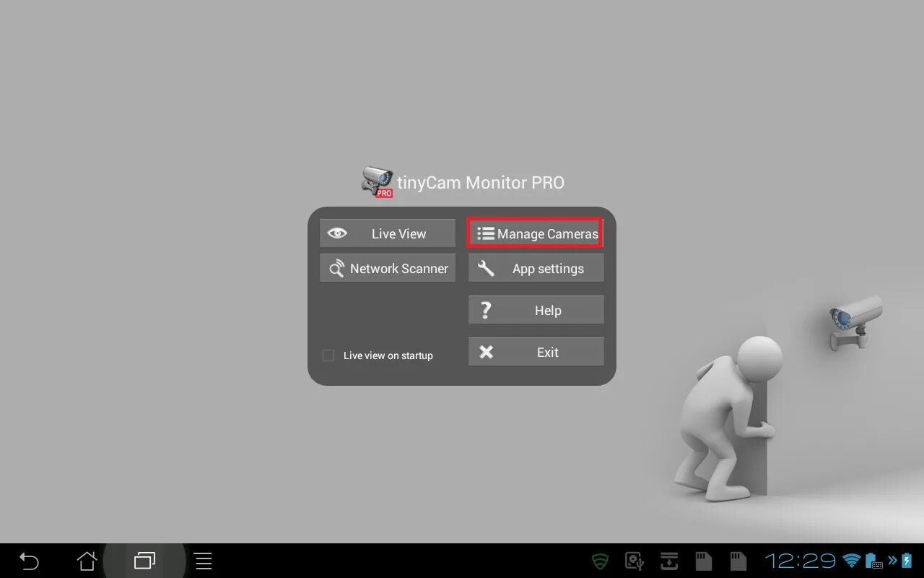Viewport: 924px width, 578px height.
Task: Tap the tinyCam Monitor PRO camera logo
Action: coord(377,182)
